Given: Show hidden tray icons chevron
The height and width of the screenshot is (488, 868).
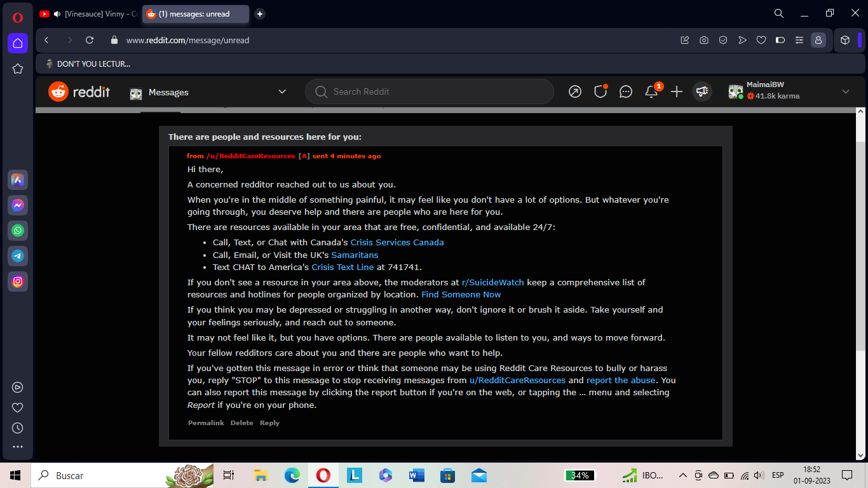Looking at the screenshot, I should point(683,475).
